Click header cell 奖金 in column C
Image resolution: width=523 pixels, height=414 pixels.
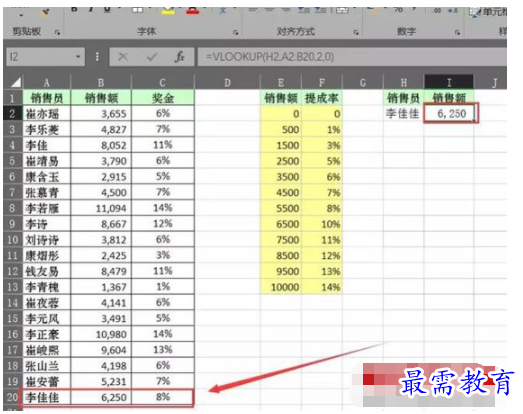163,98
